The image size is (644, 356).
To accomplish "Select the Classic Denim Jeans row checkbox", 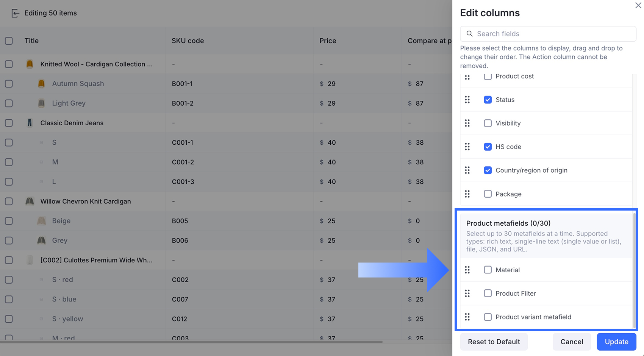I will coord(9,123).
